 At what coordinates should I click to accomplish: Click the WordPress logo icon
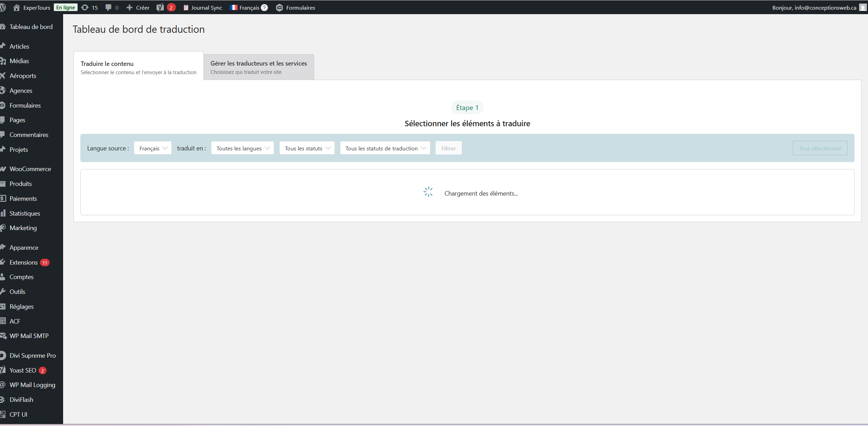tap(3, 8)
